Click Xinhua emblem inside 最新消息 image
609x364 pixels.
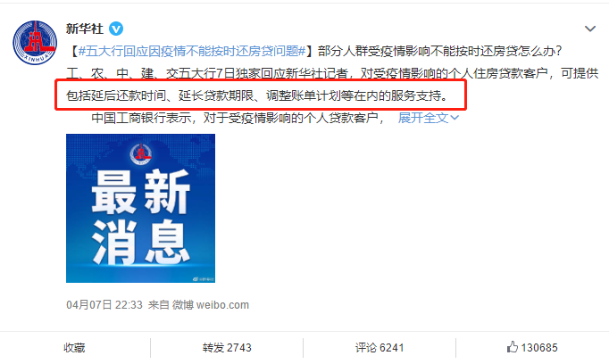[140, 154]
